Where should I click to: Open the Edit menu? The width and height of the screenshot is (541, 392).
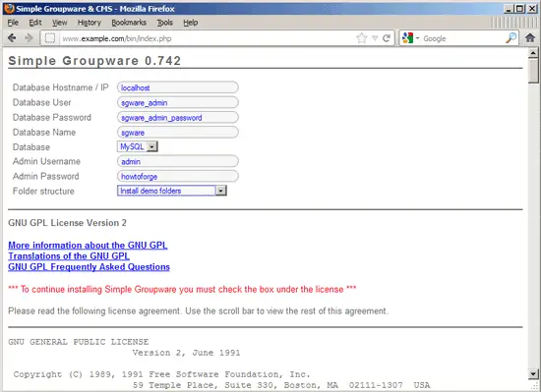(x=34, y=23)
